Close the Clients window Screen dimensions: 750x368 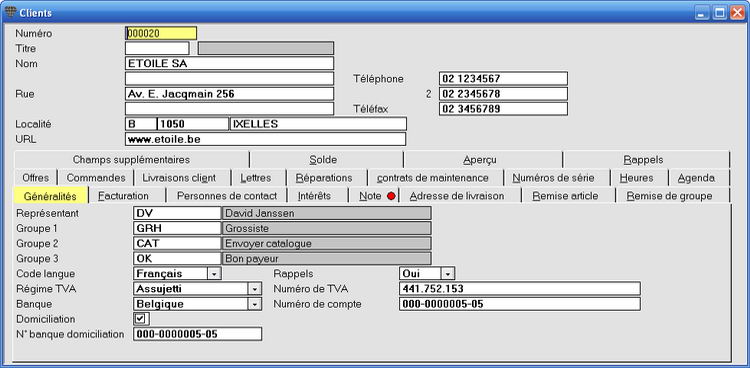737,13
